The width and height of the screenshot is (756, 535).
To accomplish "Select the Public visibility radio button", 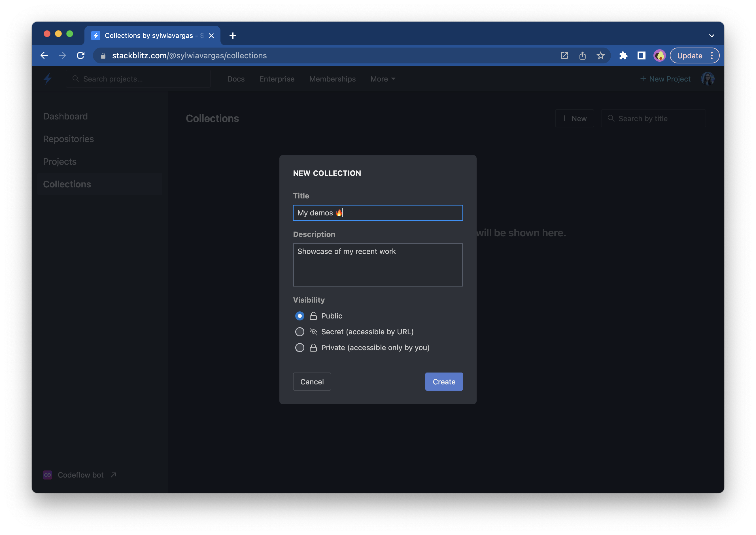I will click(299, 316).
